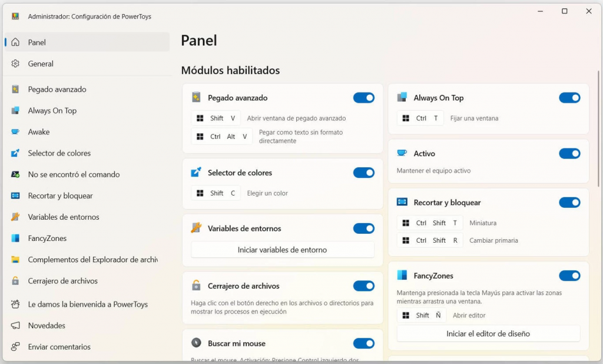603x364 pixels.
Task: Click the FancyZones sidebar icon
Action: (x=16, y=239)
